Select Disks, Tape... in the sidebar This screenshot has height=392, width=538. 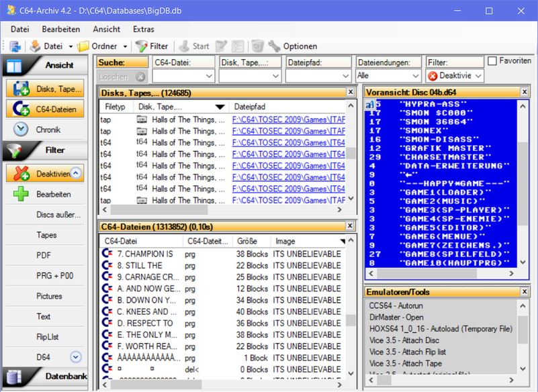pos(45,89)
